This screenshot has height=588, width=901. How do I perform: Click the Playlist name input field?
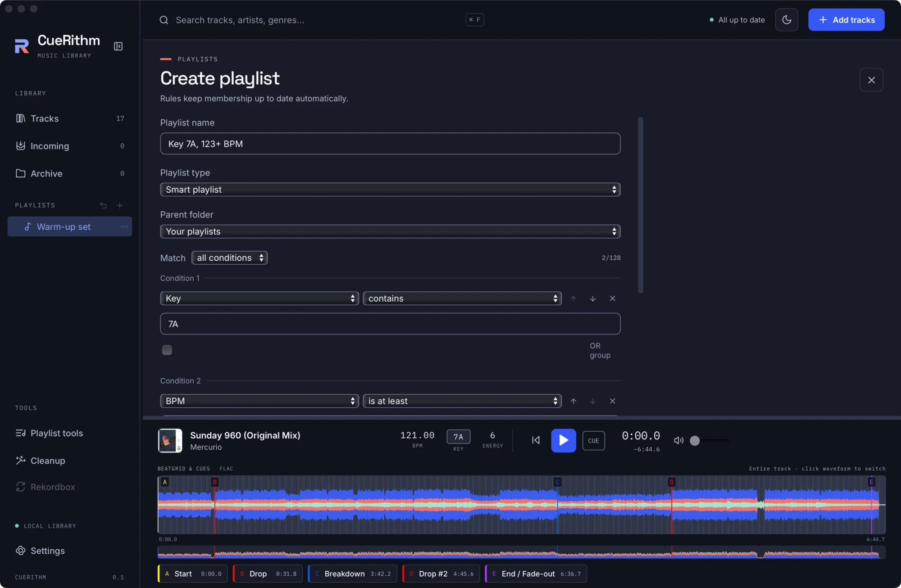390,144
